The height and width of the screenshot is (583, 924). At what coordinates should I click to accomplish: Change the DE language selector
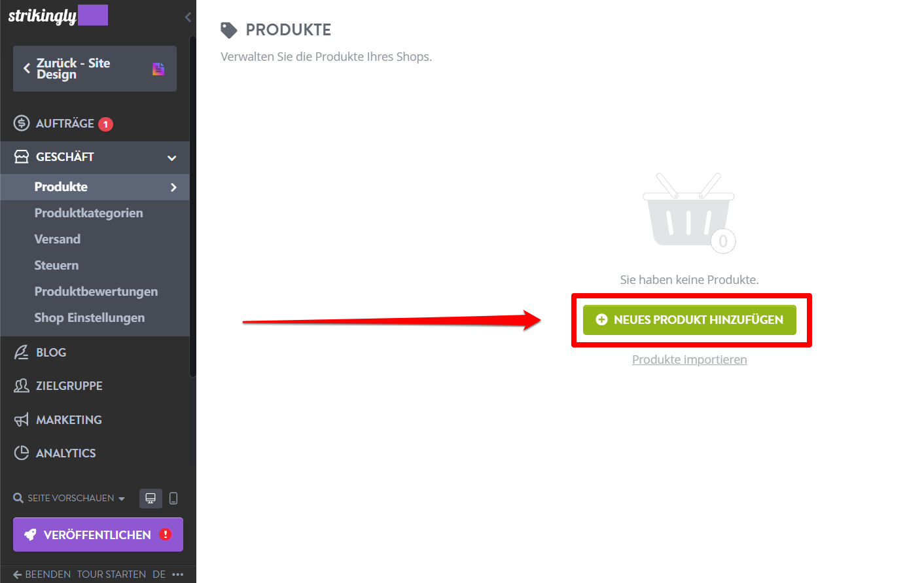pos(159,574)
